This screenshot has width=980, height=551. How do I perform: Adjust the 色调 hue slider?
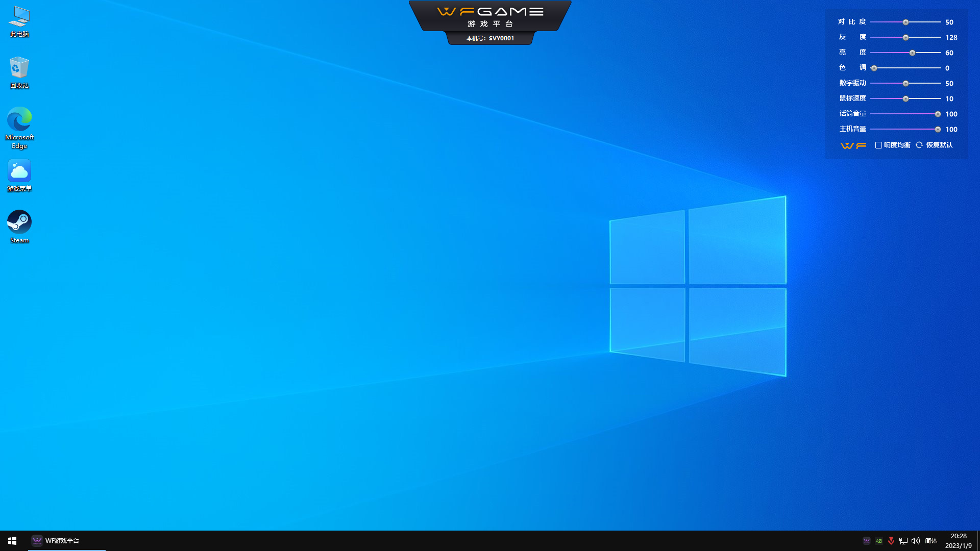click(905, 68)
